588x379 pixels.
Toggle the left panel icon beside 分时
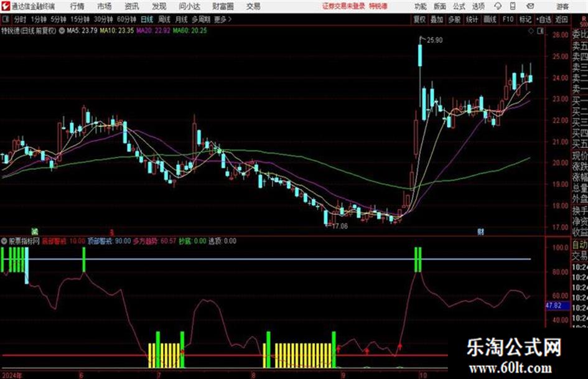[x=5, y=19]
